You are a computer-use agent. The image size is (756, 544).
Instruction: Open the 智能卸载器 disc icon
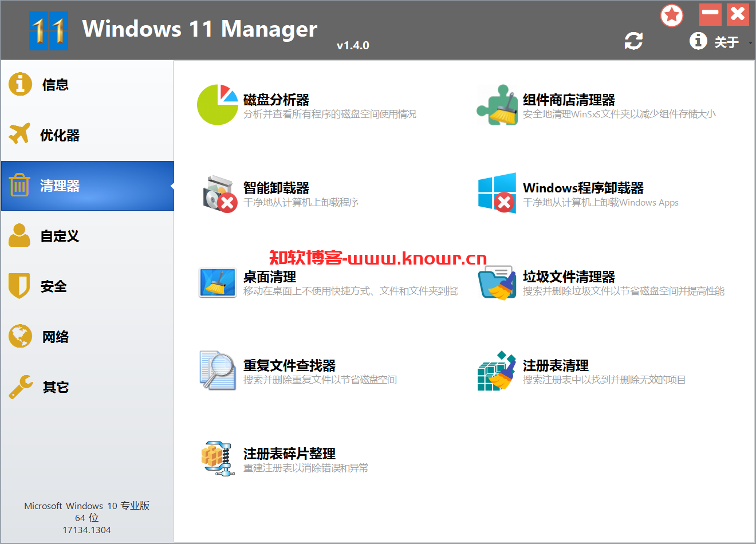[x=219, y=194]
